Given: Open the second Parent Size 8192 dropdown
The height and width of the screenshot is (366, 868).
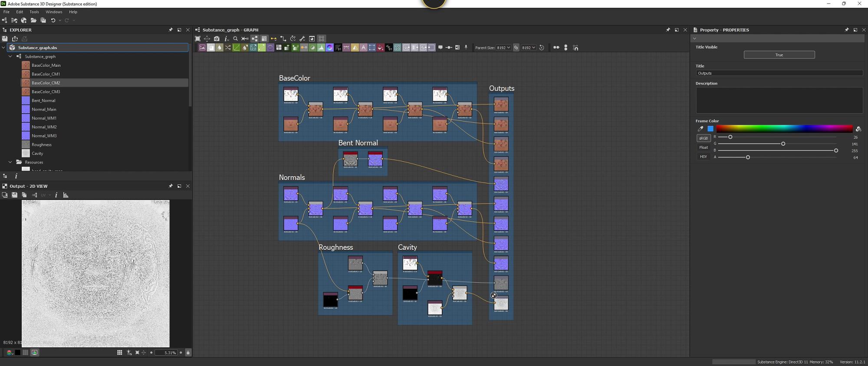Looking at the screenshot, I should [x=529, y=48].
